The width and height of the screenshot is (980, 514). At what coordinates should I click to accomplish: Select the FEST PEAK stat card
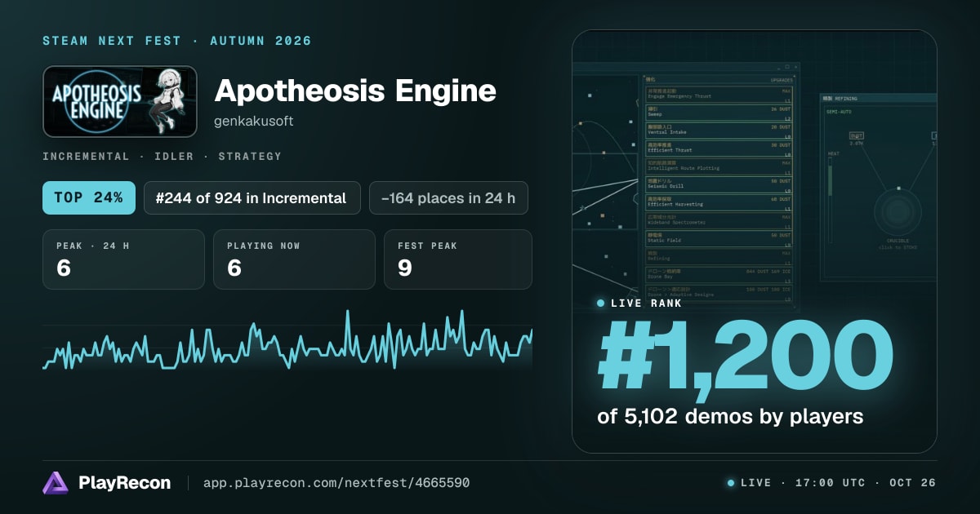click(457, 259)
